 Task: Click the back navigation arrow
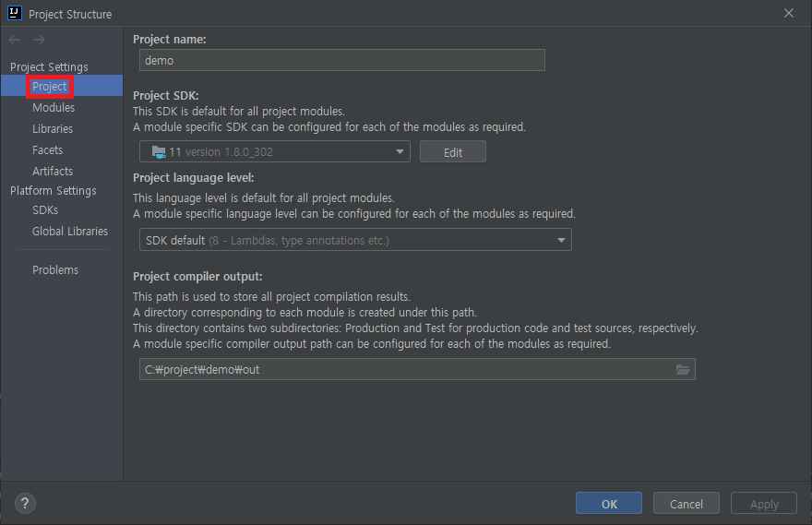tap(15, 40)
